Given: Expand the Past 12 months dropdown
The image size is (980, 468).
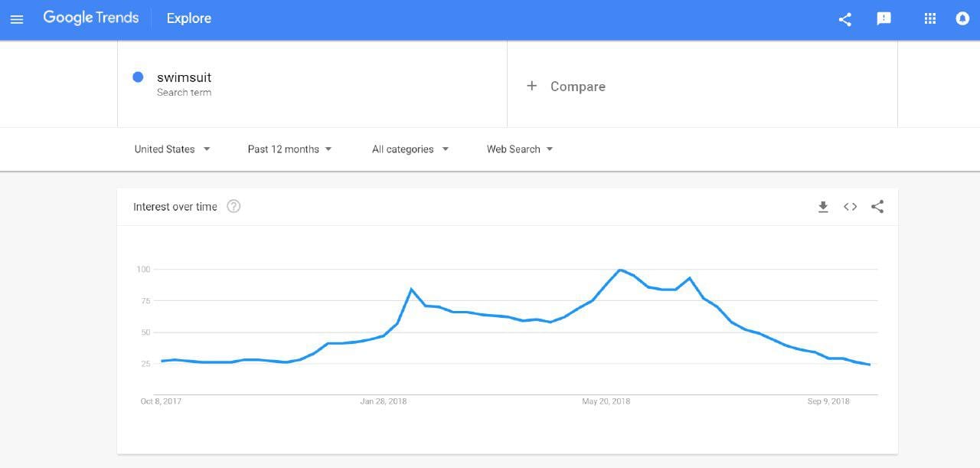Looking at the screenshot, I should coord(290,149).
